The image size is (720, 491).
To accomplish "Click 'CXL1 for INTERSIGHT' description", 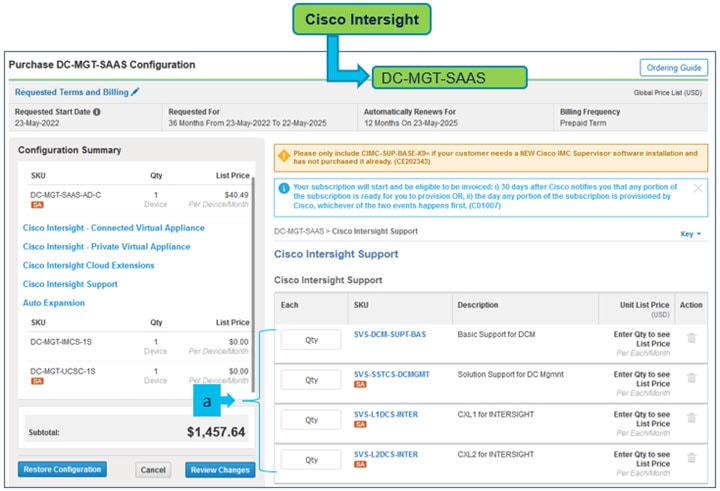I will click(495, 414).
